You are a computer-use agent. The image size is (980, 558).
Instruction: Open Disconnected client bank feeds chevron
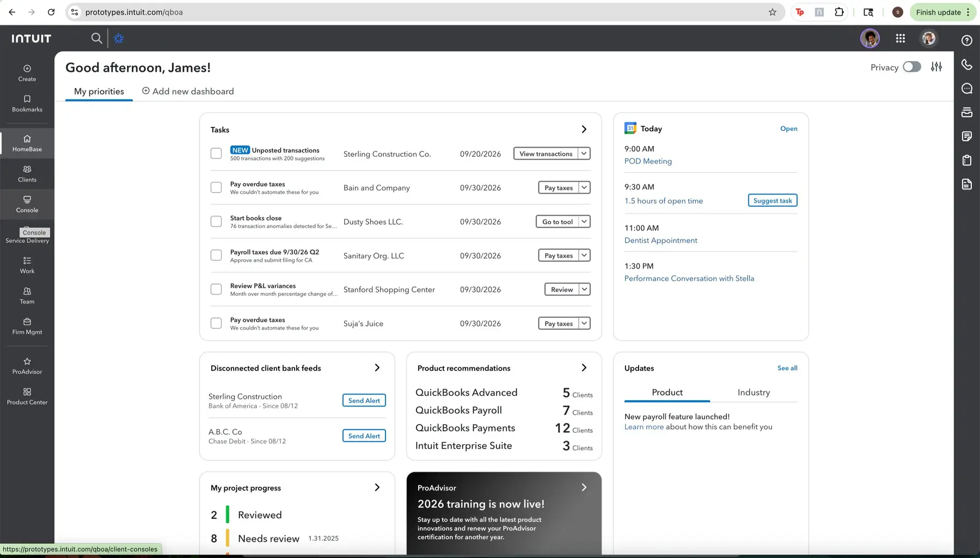coord(377,367)
